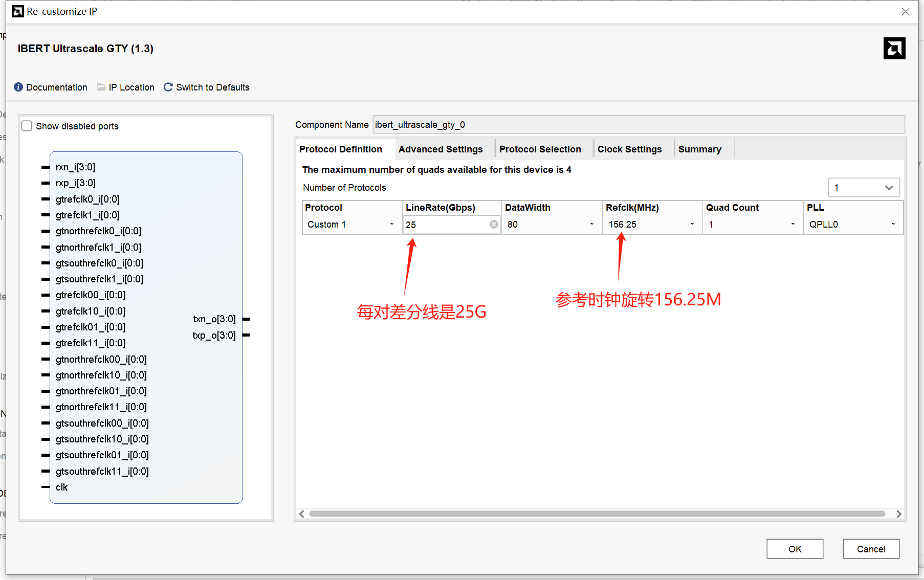Switch to the Protocol Selection tab
This screenshot has height=580, width=924.
540,149
